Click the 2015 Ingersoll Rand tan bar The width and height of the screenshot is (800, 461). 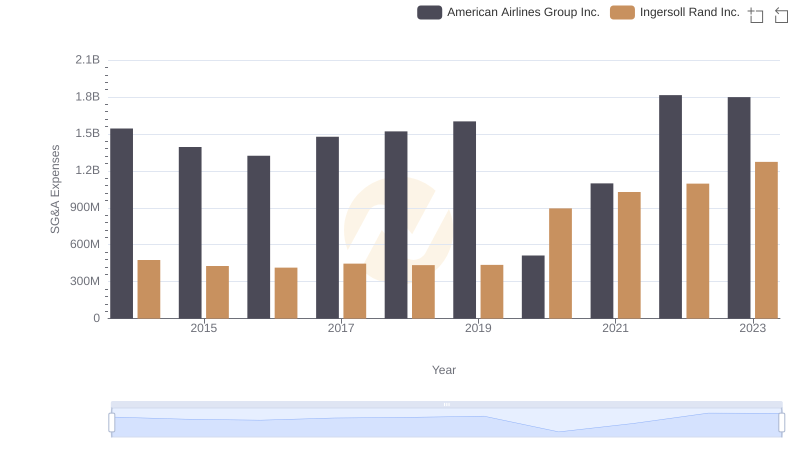(x=217, y=292)
